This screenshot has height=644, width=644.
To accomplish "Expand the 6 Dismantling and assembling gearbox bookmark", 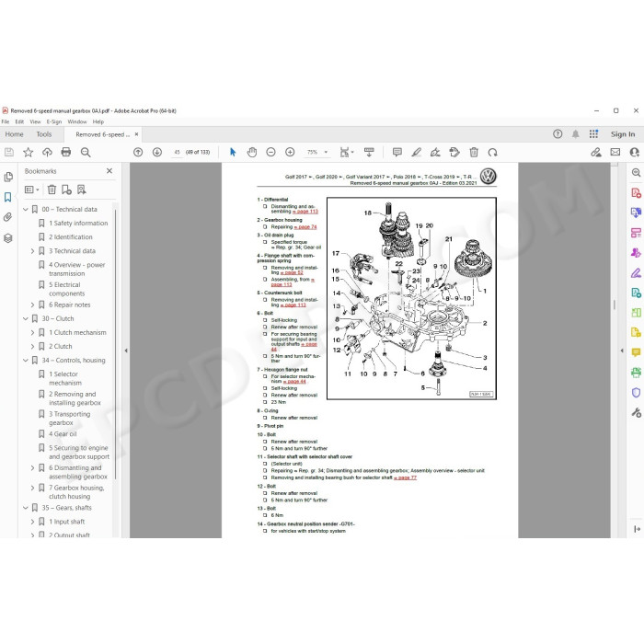I will 32,467.
